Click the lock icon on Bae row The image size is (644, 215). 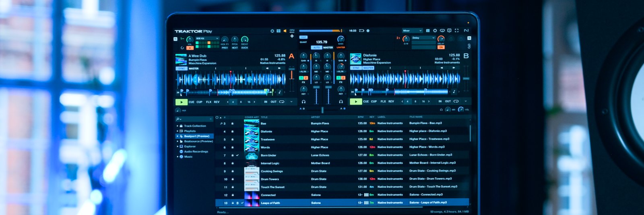[233, 123]
